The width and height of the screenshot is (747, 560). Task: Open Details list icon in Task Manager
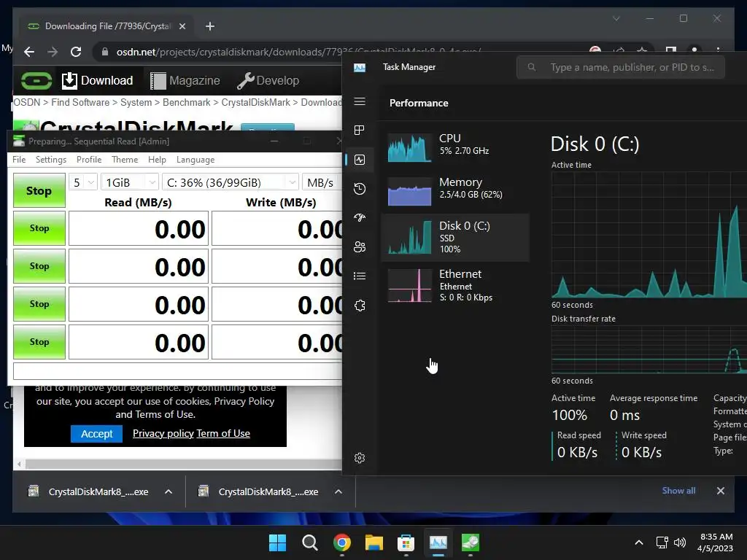(360, 276)
